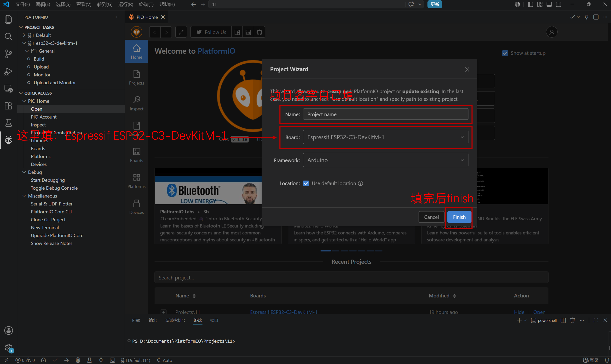The image size is (611, 364).
Task: Toggle the bottom panel layout button
Action: (549, 4)
